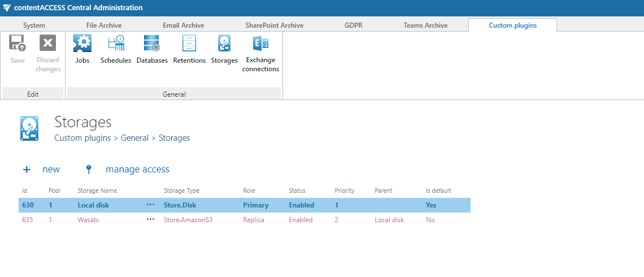Viewport: 644px width, 277px height.
Task: Click the Local disk parent cell of Wasabi
Action: coord(389,220)
